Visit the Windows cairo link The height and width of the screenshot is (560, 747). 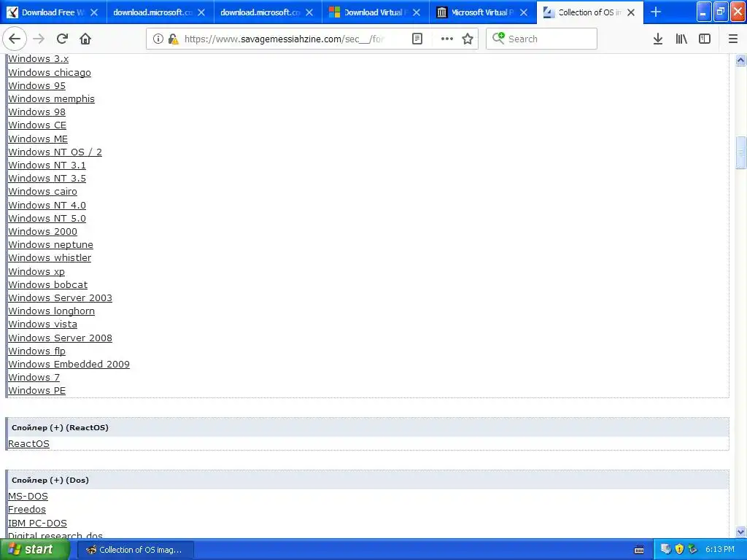(42, 192)
